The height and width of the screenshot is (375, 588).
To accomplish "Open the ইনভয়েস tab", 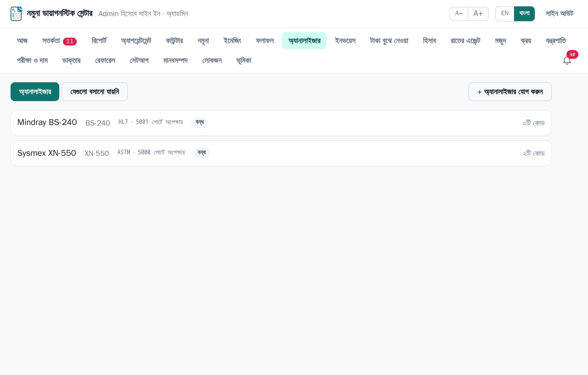I will 345,41.
